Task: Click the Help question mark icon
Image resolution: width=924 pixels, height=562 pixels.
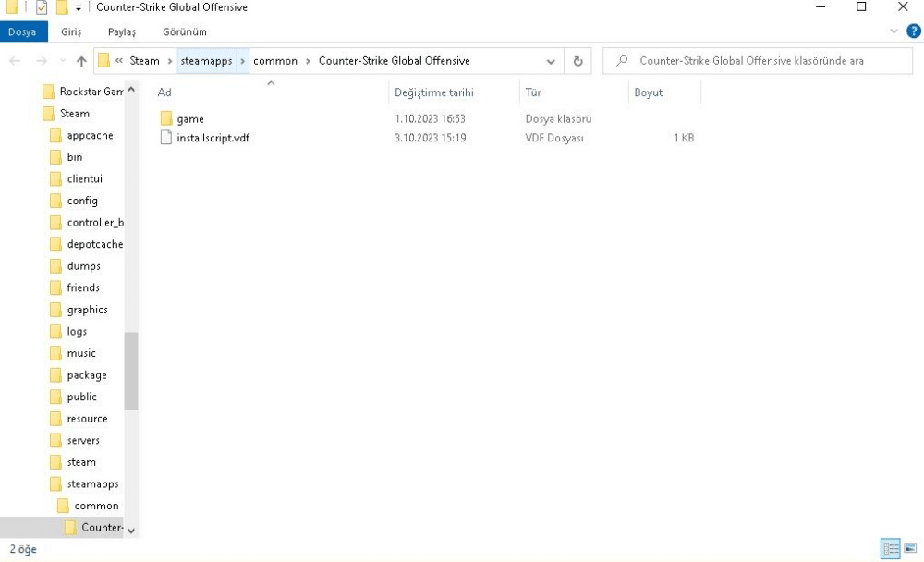Action: [x=914, y=31]
